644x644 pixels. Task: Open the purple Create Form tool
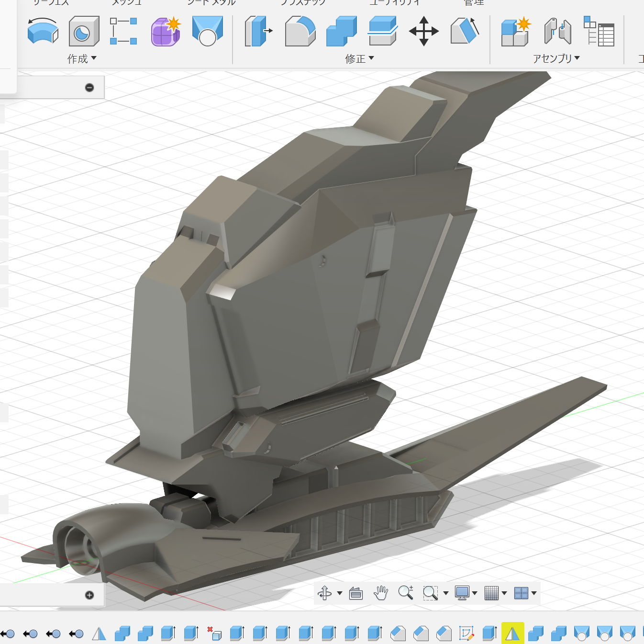166,31
